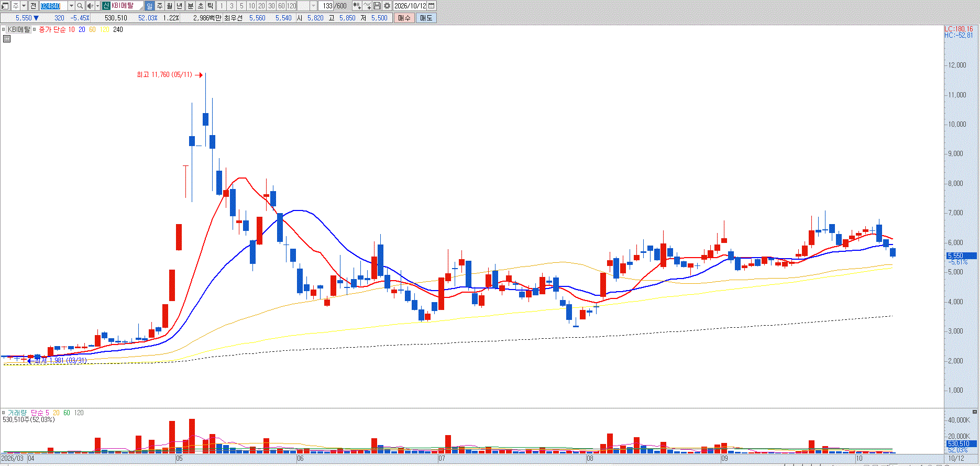This screenshot has width=980, height=466.
Task: Select the 일 daily period toggle
Action: tap(149, 6)
